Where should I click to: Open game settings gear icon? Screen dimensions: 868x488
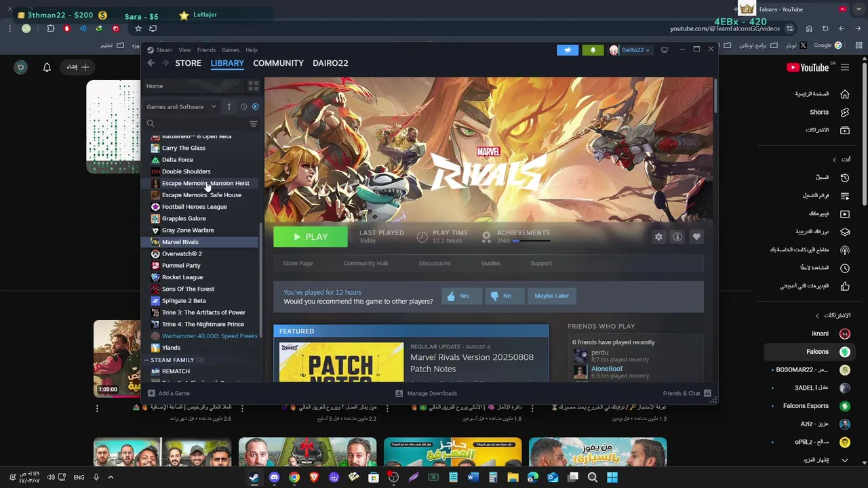pos(658,237)
